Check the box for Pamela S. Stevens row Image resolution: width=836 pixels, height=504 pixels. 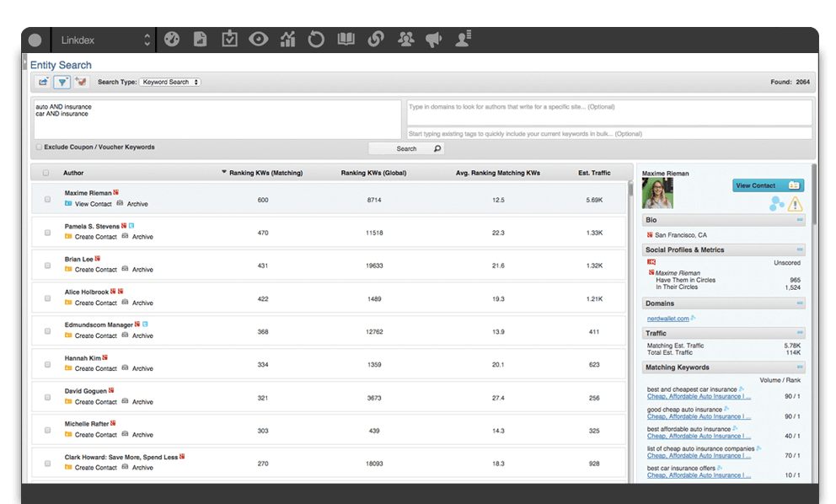(x=47, y=233)
